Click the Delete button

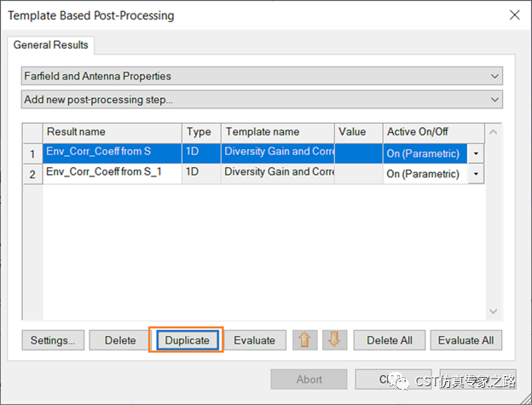tap(120, 340)
